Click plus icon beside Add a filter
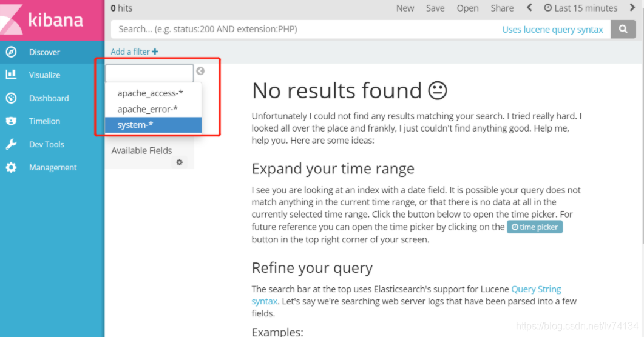 click(x=155, y=52)
